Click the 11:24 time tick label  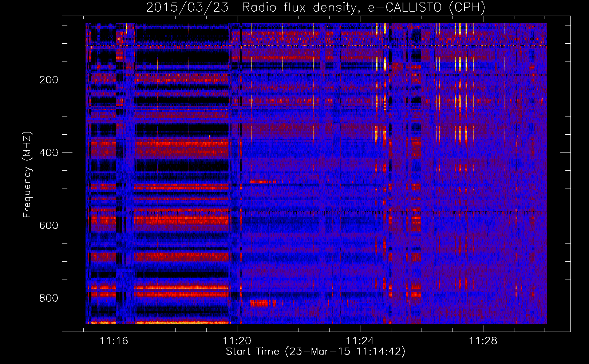click(x=360, y=341)
